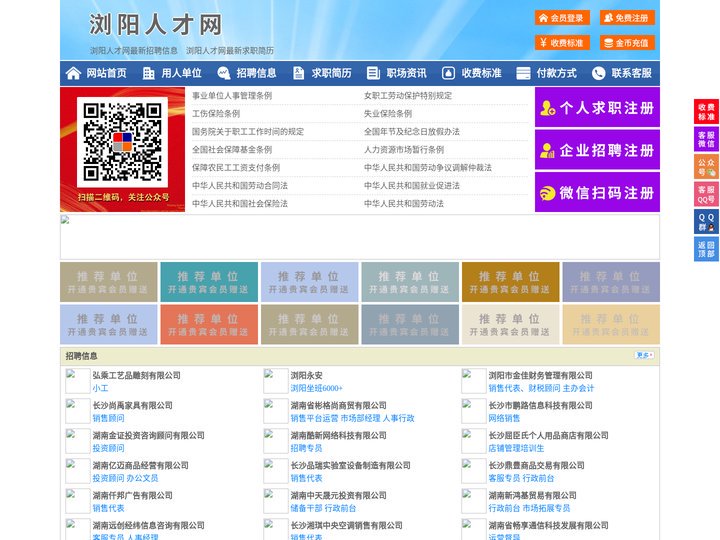Click the teal 推荐单位 banner
The image size is (720, 540).
209,282
